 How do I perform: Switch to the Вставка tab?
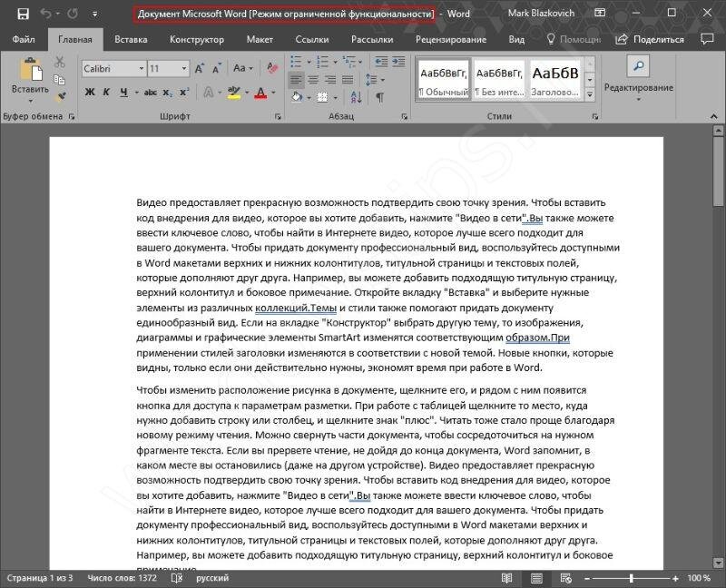(131, 39)
